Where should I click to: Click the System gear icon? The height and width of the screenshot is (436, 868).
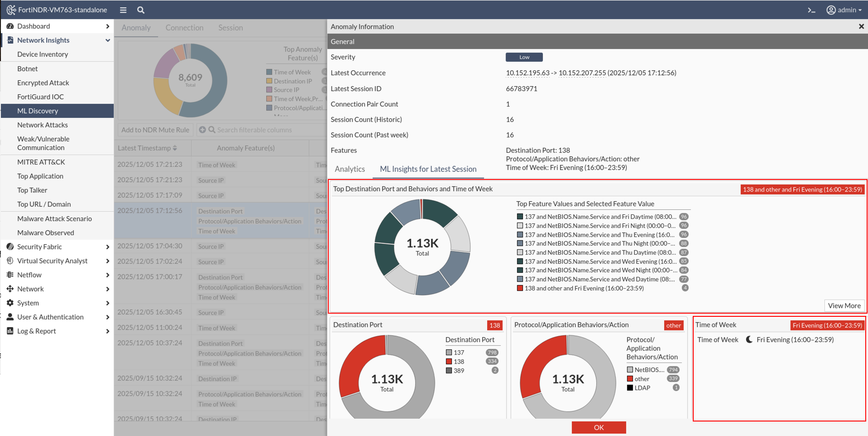pyautogui.click(x=10, y=303)
